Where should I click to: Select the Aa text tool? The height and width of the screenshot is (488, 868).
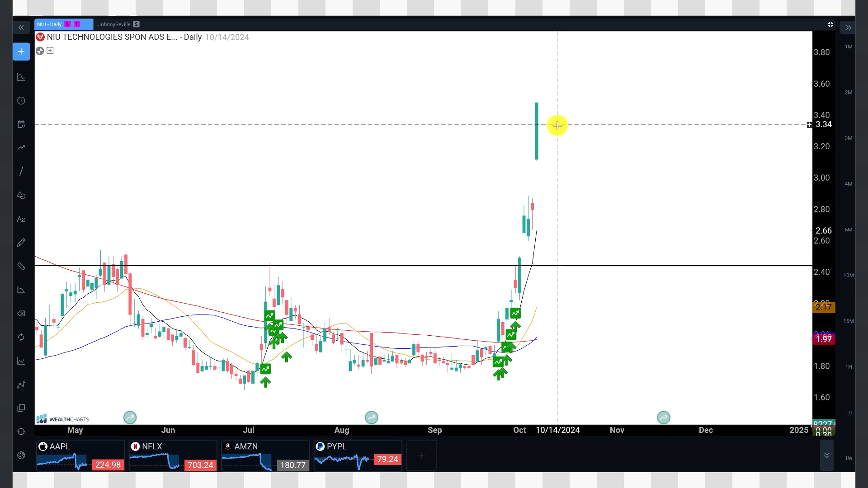pyautogui.click(x=21, y=220)
